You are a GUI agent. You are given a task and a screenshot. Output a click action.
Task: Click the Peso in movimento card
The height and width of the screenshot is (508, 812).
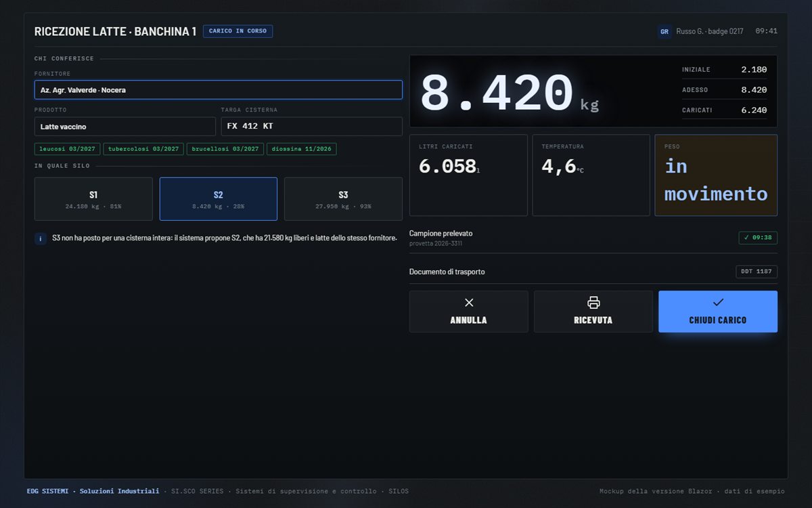coord(716,175)
